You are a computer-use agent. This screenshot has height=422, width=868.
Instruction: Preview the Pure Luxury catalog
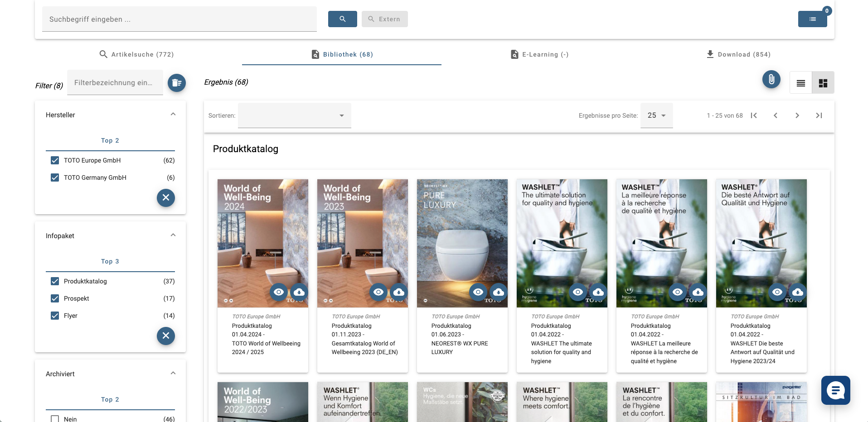(x=478, y=292)
